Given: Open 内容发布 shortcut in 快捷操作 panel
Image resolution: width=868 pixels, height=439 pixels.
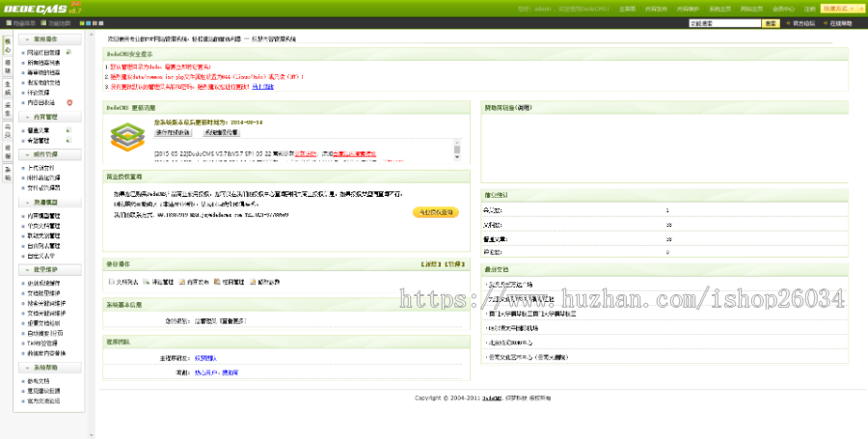Looking at the screenshot, I should 194,282.
